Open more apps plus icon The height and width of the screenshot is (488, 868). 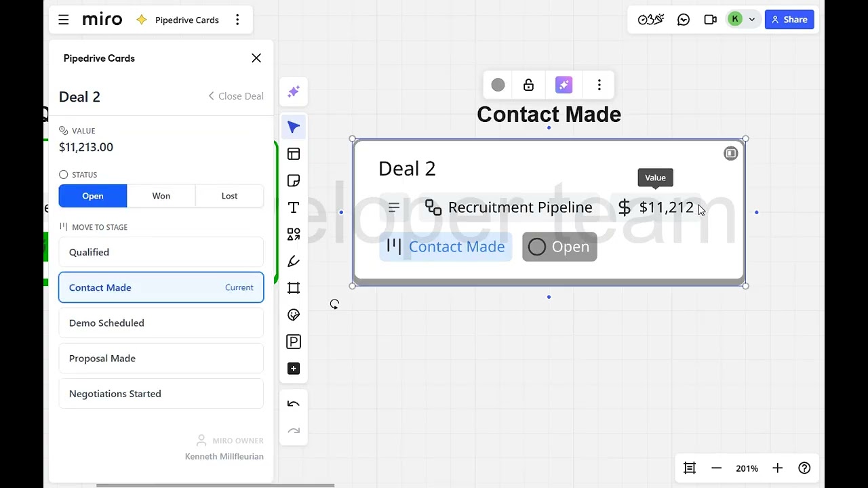[x=294, y=369]
